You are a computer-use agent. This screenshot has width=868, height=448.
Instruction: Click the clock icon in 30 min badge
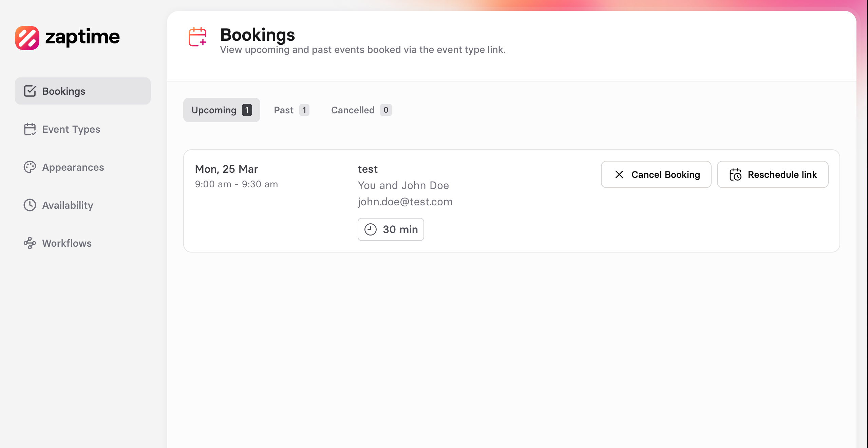tap(370, 229)
